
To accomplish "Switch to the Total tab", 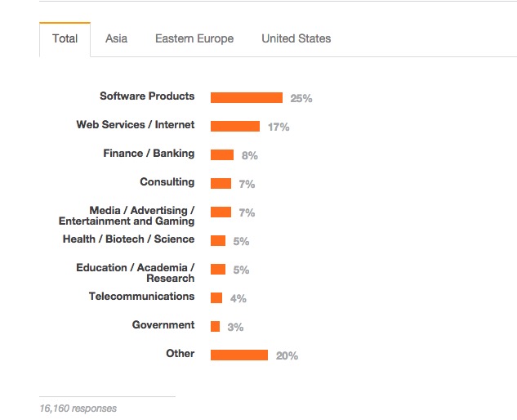I will coord(65,38).
